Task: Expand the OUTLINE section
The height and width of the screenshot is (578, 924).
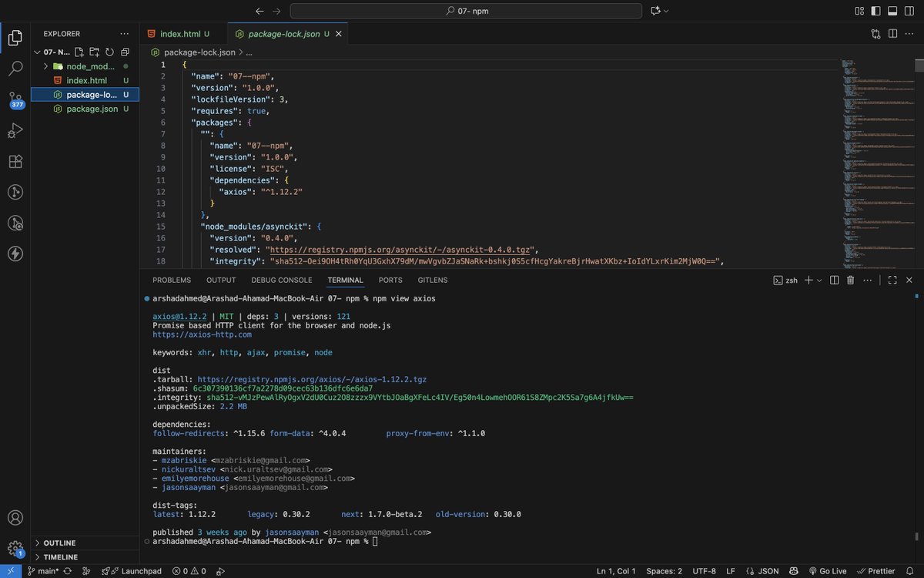Action: (85, 543)
